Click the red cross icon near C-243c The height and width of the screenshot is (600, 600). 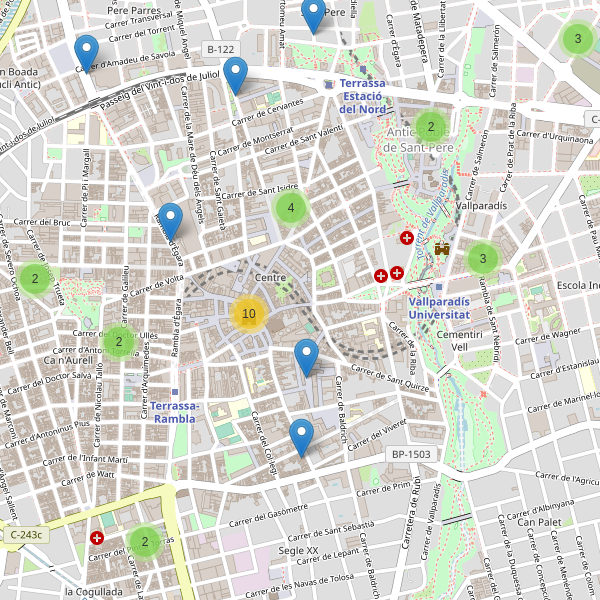click(x=97, y=538)
